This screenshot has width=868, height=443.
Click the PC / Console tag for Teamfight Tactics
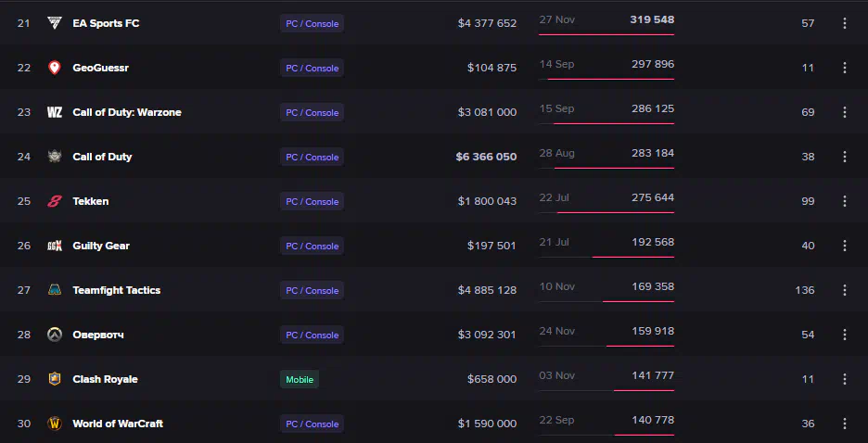pos(313,290)
